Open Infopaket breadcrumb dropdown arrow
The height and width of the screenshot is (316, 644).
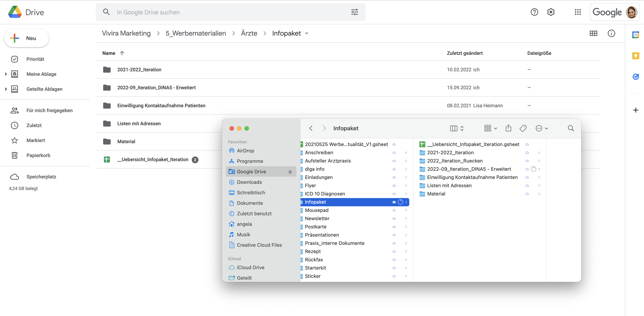pyautogui.click(x=307, y=34)
